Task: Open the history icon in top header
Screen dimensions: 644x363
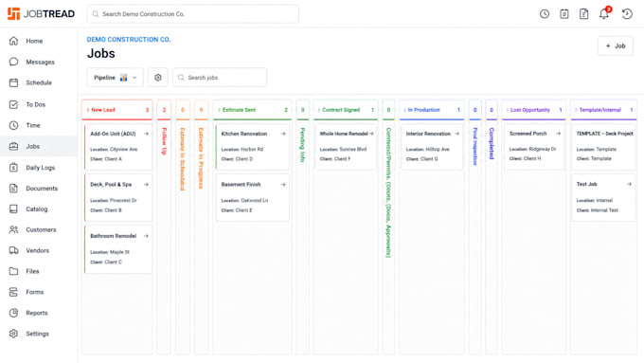Action: click(627, 14)
